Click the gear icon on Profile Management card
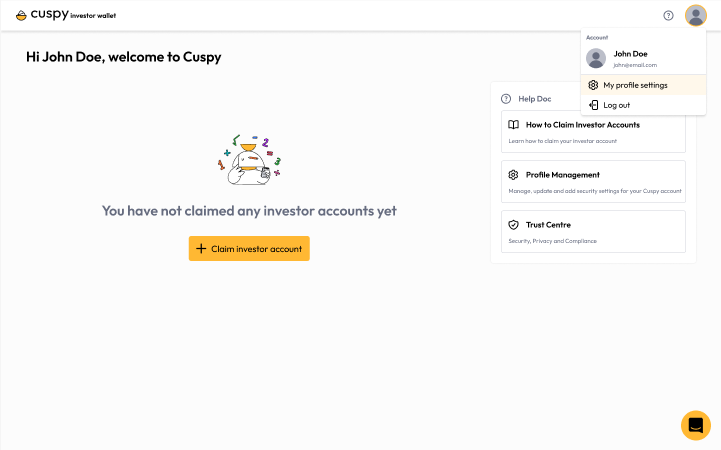 pyautogui.click(x=513, y=175)
